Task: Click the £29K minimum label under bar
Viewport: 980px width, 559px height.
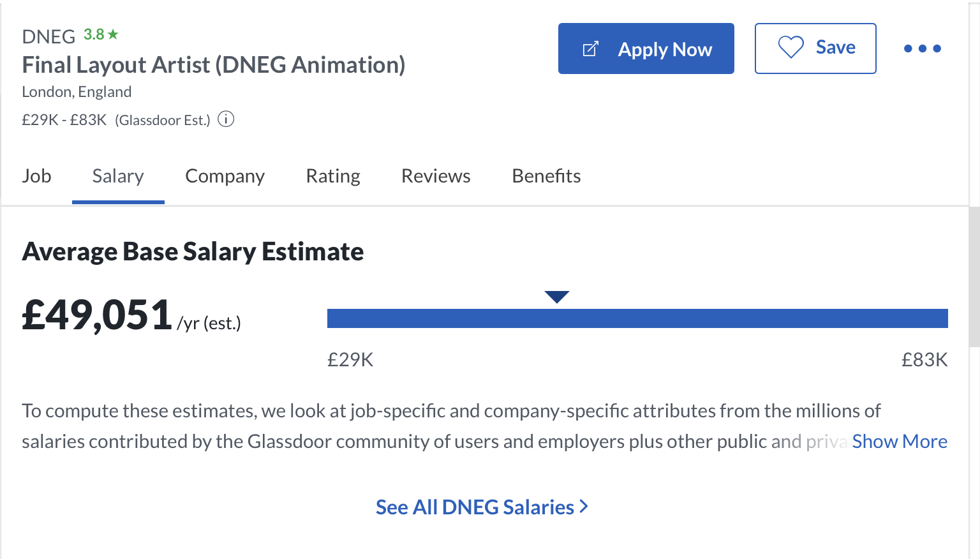Action: coord(350,360)
